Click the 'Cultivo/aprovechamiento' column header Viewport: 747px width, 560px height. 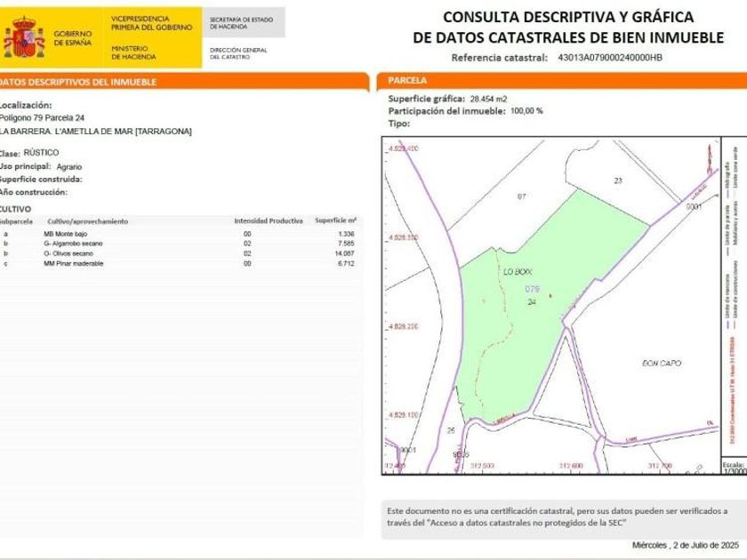coord(88,221)
